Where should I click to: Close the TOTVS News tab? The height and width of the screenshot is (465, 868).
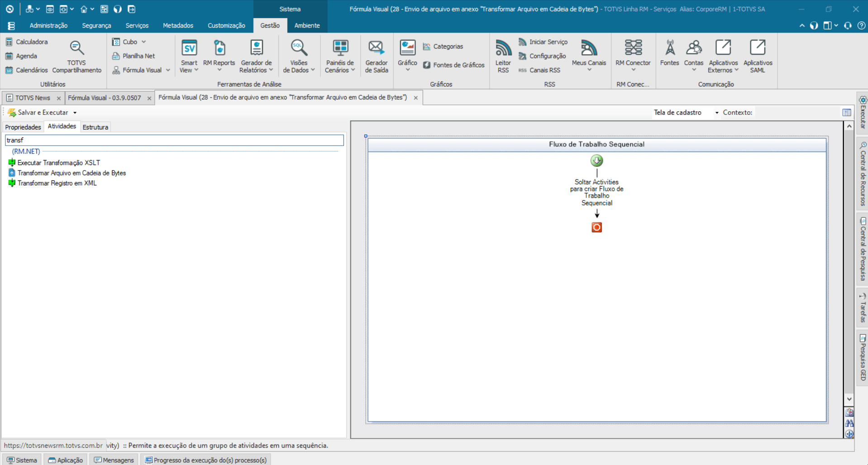point(59,98)
